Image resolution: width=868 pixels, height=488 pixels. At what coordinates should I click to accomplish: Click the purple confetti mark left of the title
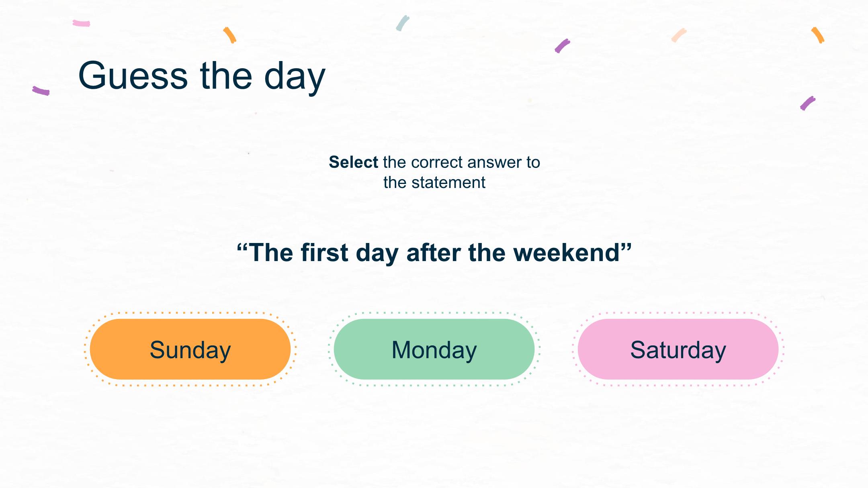[41, 91]
